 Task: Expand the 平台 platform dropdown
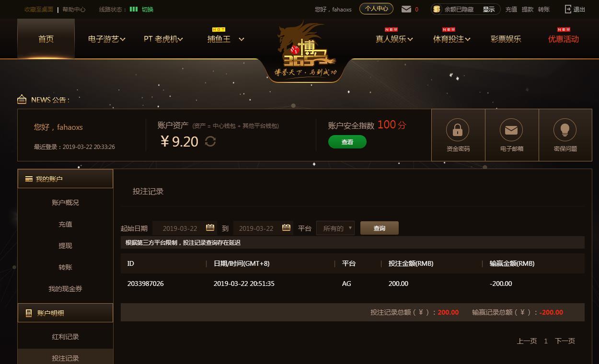335,228
